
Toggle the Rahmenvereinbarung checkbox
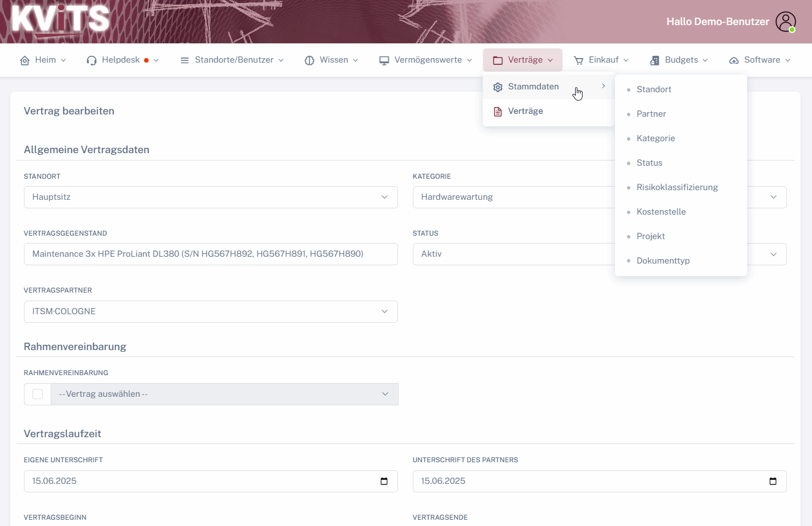pyautogui.click(x=38, y=394)
